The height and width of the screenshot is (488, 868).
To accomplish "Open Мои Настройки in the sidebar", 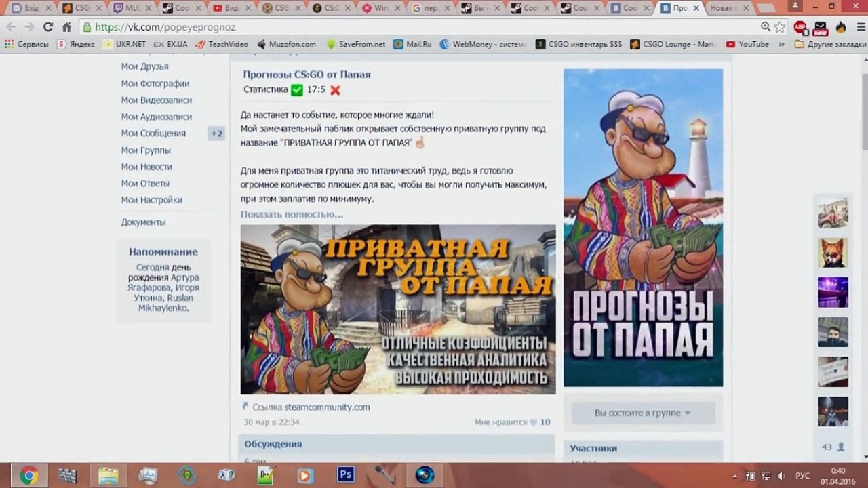I will coord(152,200).
